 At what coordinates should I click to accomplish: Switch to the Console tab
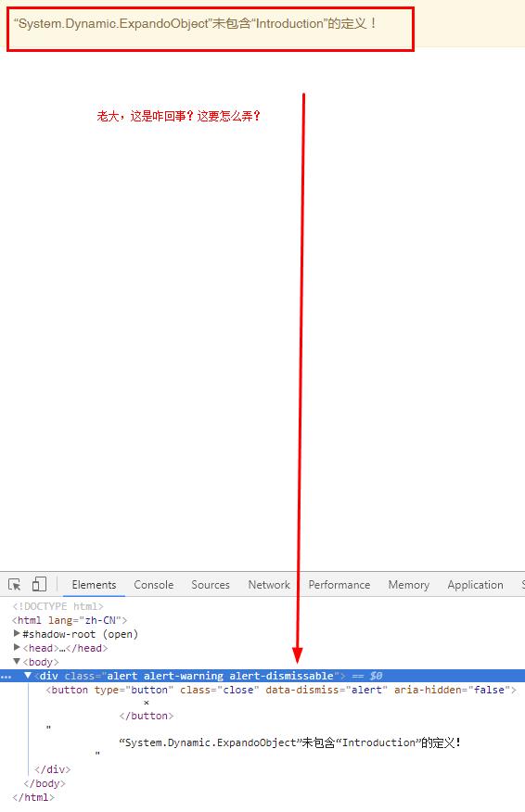[153, 585]
